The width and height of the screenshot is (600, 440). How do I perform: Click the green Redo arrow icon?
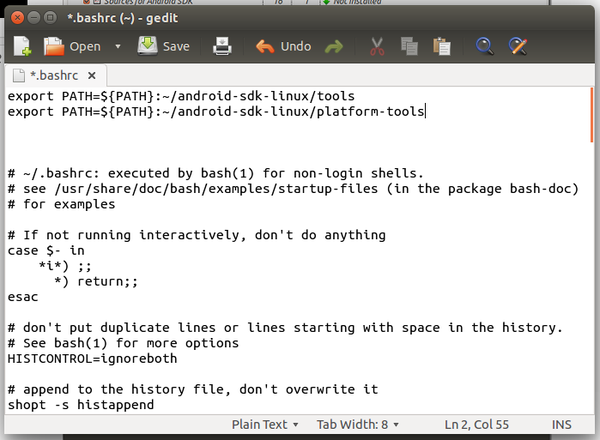[x=334, y=47]
